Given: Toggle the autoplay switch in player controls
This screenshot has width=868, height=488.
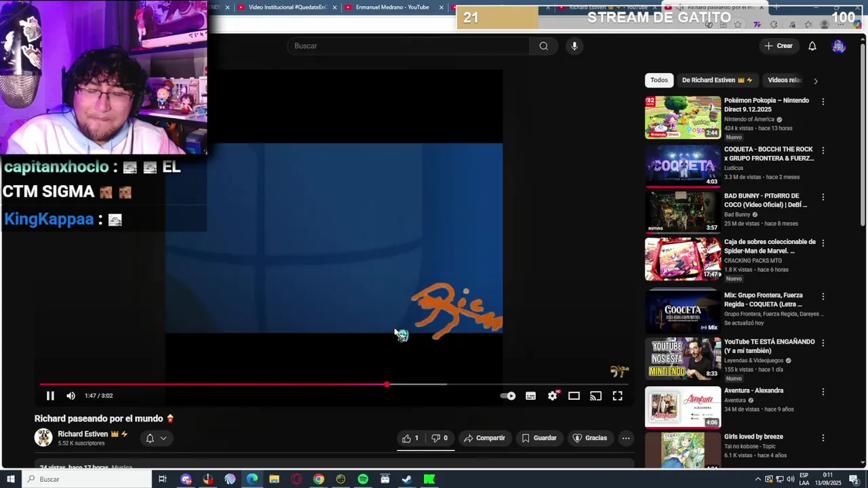Looking at the screenshot, I should tap(508, 396).
